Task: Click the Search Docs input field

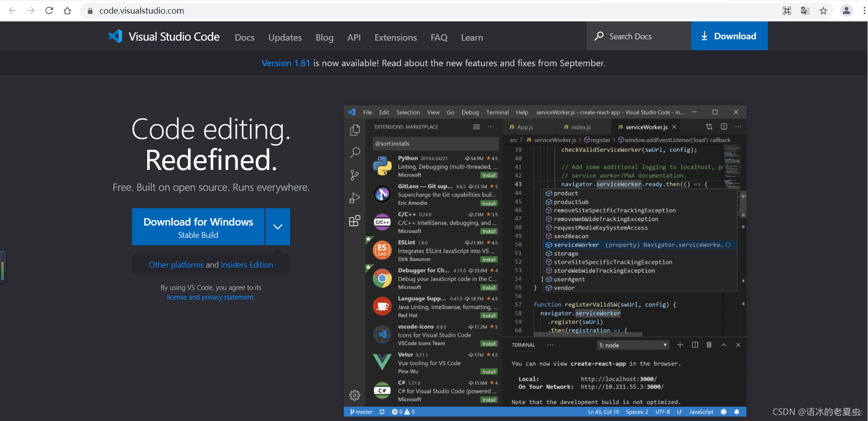Action: pos(639,36)
